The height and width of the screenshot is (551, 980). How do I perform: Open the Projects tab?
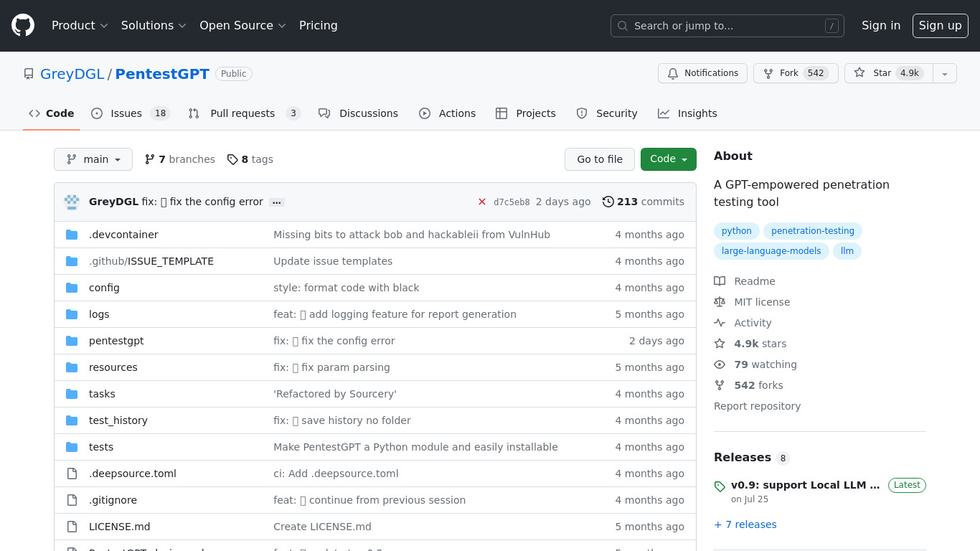[x=525, y=113]
